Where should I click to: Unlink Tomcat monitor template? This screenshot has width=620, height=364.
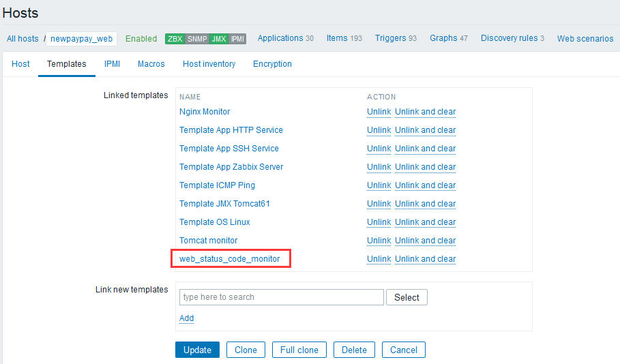click(x=379, y=241)
